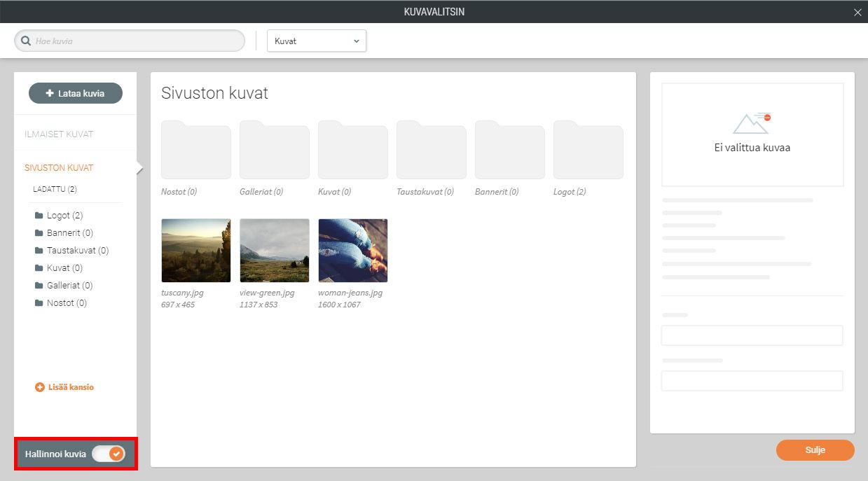Viewport: 868px width, 481px height.
Task: Click the plus icon beside Lisää kansio
Action: point(40,387)
